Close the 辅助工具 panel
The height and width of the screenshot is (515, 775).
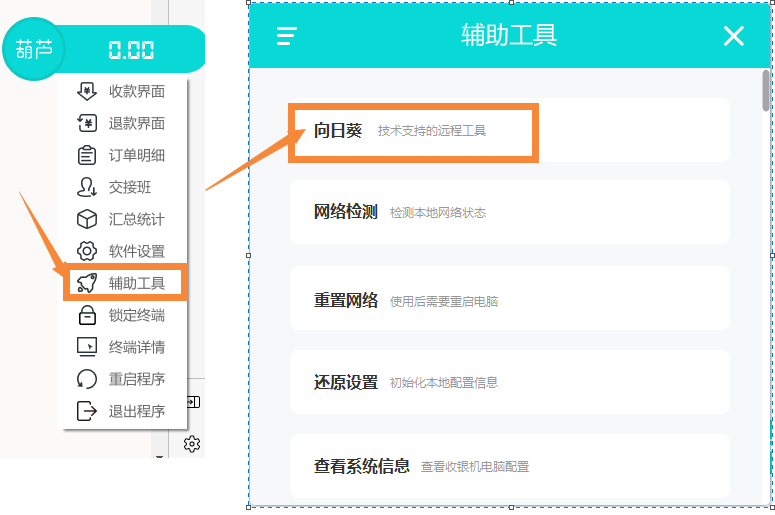click(x=733, y=36)
